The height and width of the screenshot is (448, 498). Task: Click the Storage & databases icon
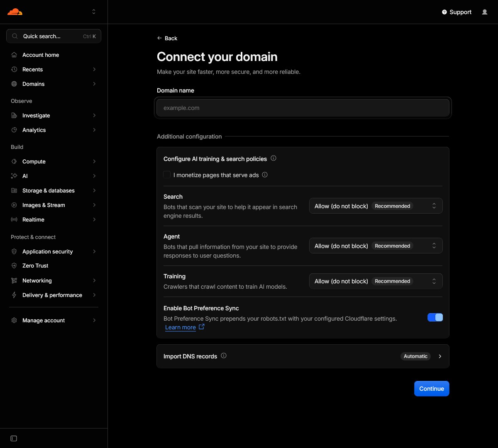pos(14,190)
